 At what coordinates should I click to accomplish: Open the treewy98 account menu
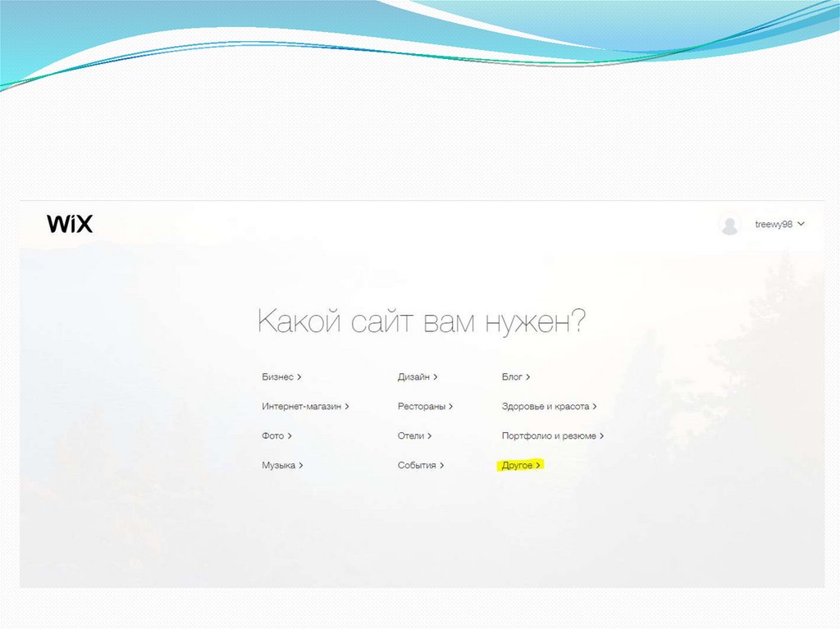tap(774, 224)
